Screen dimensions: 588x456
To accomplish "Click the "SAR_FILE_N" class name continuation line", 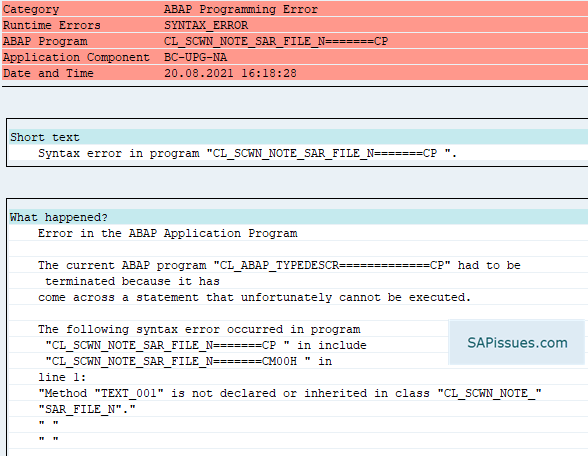I will pos(87,409).
